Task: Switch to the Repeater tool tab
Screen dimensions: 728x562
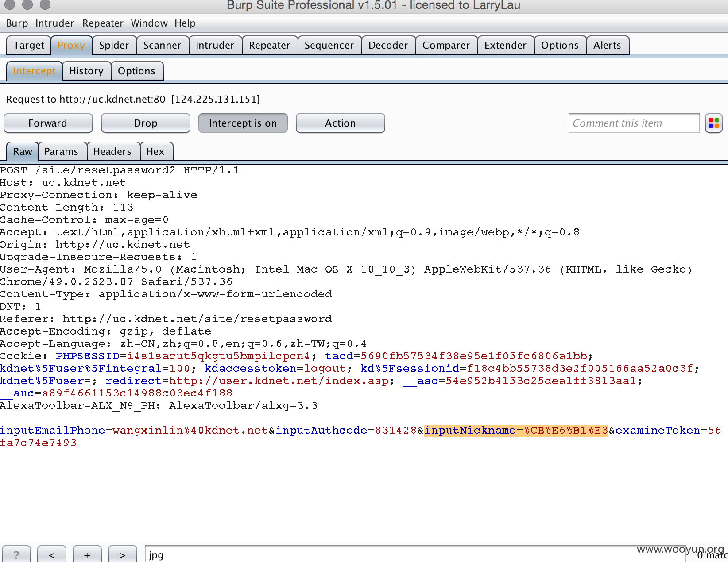Action: pyautogui.click(x=269, y=45)
